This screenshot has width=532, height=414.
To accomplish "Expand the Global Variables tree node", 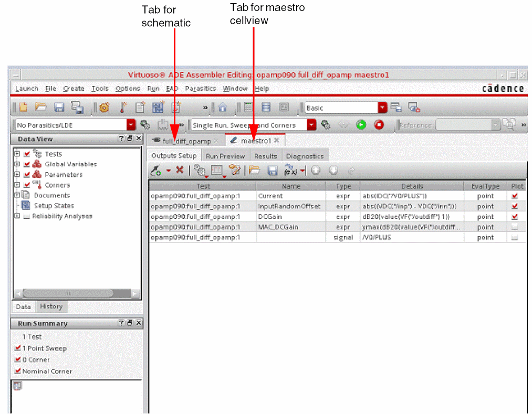I will 17,164.
